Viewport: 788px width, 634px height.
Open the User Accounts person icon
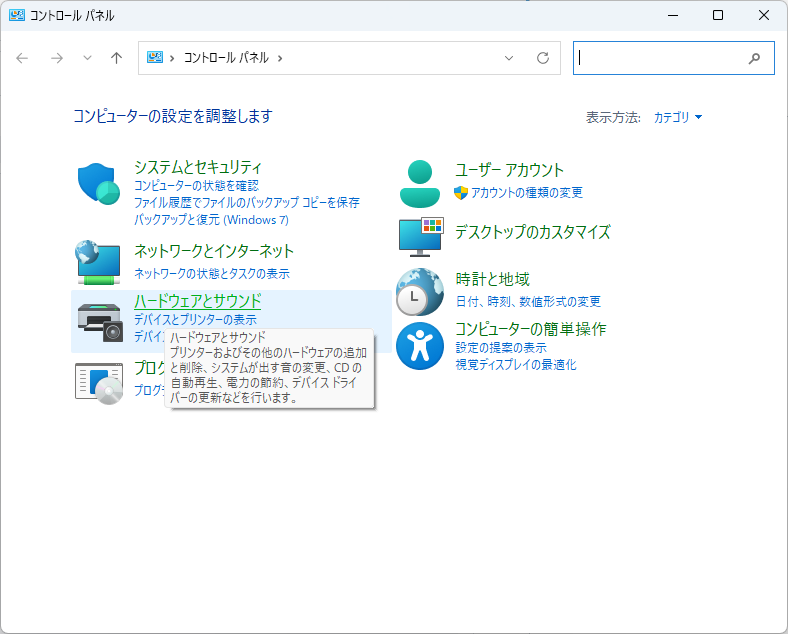[x=420, y=184]
